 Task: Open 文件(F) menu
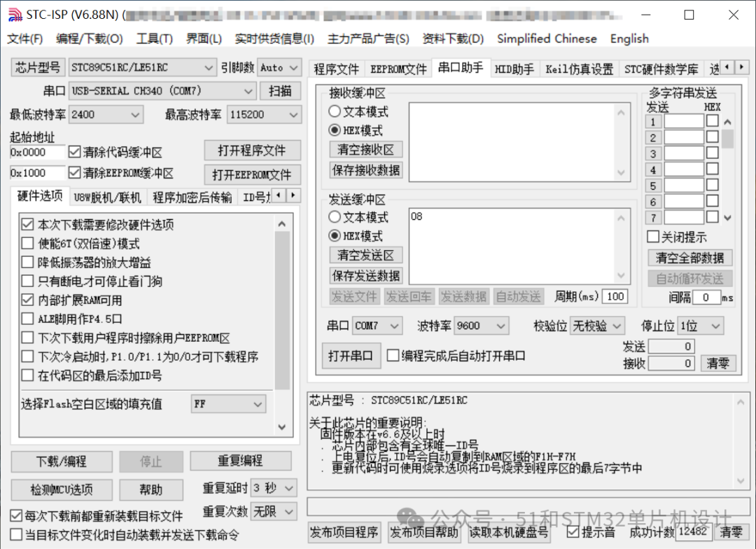pyautogui.click(x=24, y=39)
